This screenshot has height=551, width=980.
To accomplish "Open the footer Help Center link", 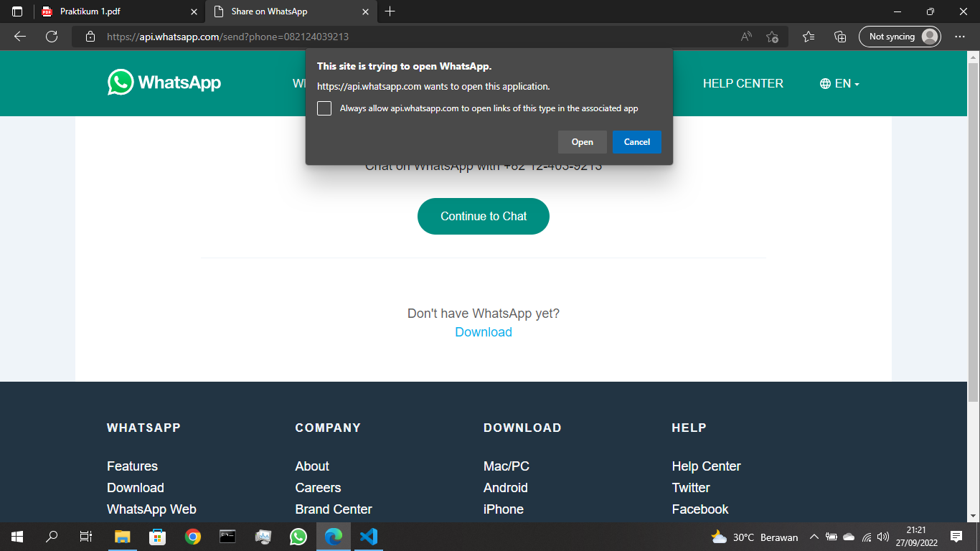I will pyautogui.click(x=706, y=466).
